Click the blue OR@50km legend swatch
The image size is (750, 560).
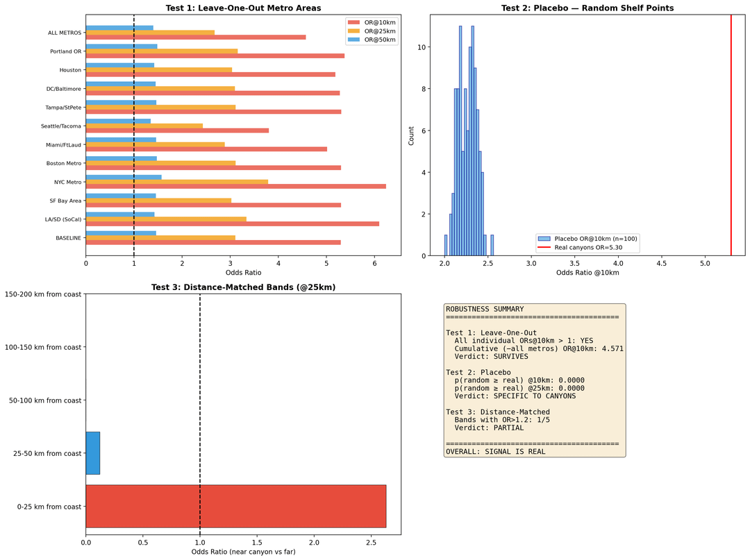[353, 40]
